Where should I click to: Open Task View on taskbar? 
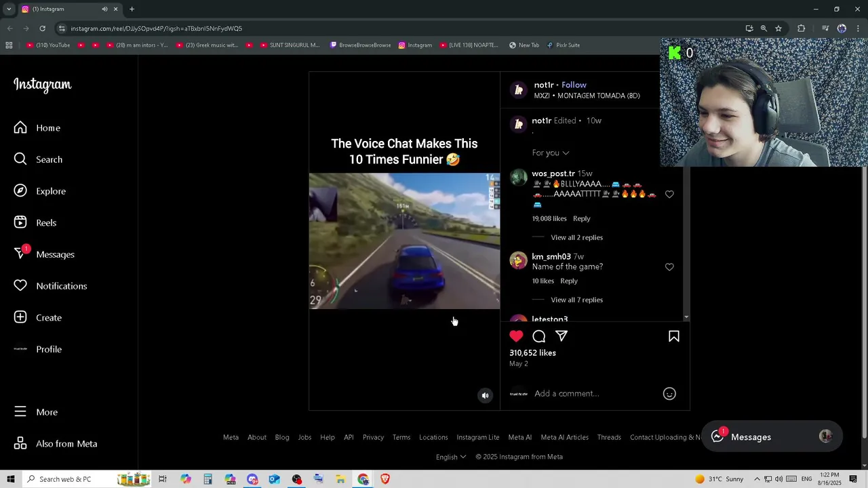163,479
